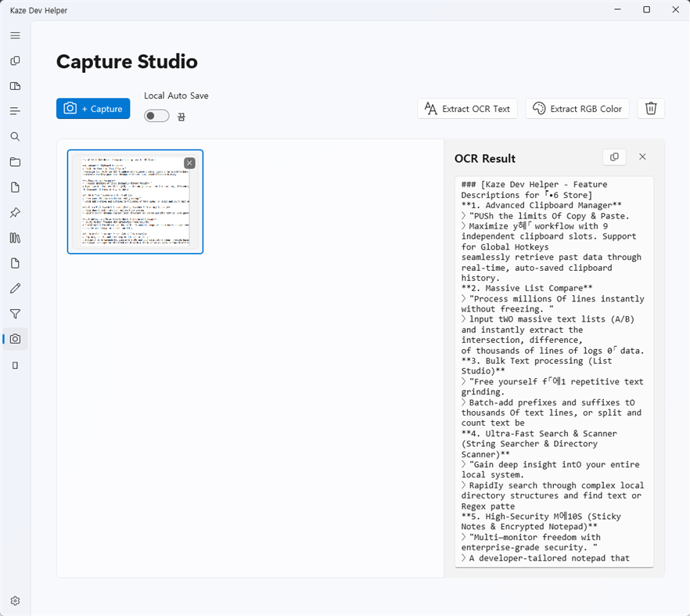The width and height of the screenshot is (690, 616).
Task: Click the 'OCR Result' heading
Action: (485, 159)
